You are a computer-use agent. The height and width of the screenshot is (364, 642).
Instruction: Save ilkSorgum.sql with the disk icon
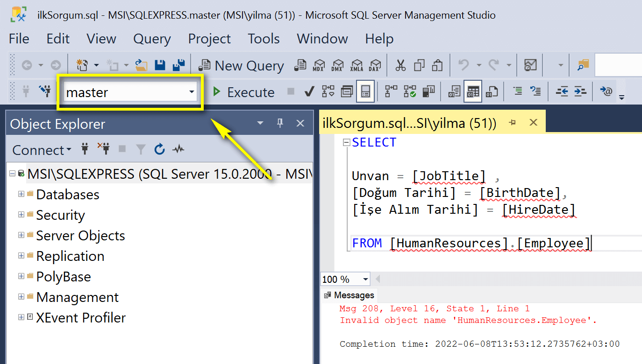click(160, 65)
